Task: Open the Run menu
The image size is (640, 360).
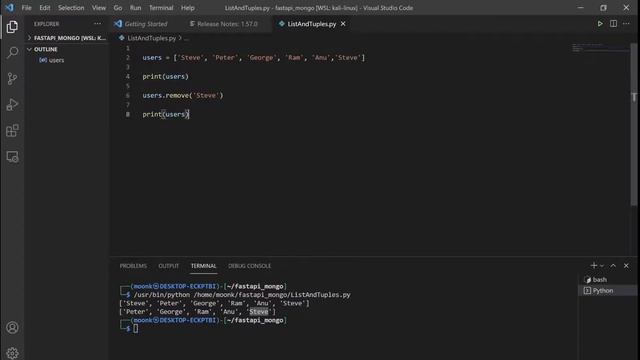Action: click(136, 8)
